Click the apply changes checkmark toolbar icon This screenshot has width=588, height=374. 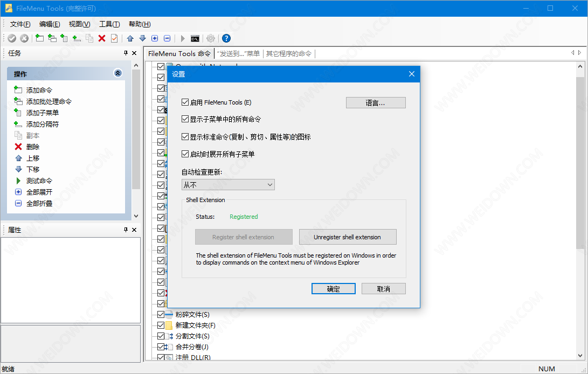[12, 38]
